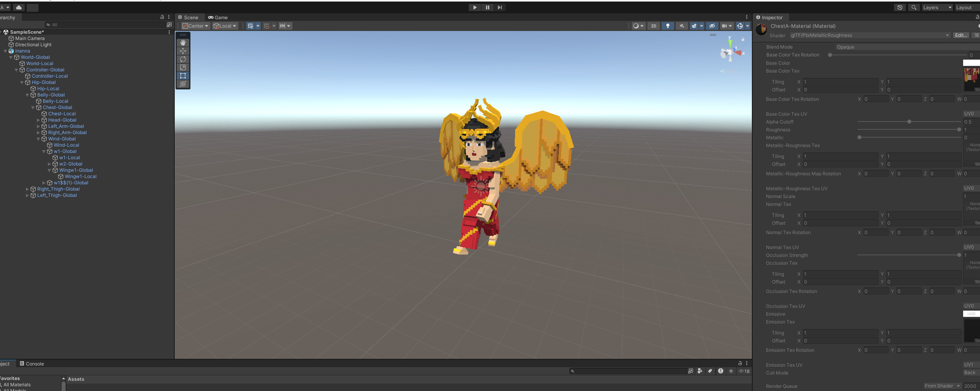Lock the Hierarchy panel
This screenshot has width=980, height=391.
[162, 17]
